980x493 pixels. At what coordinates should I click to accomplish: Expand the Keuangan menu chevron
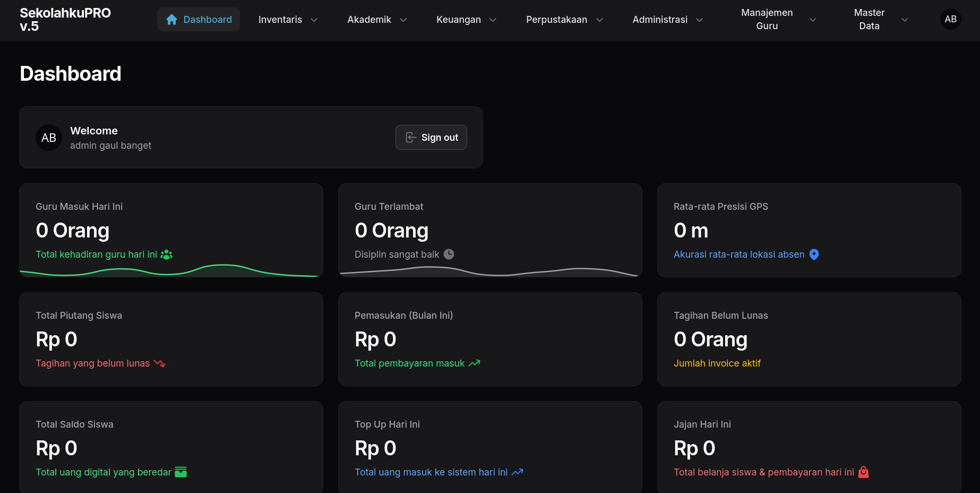click(x=493, y=20)
